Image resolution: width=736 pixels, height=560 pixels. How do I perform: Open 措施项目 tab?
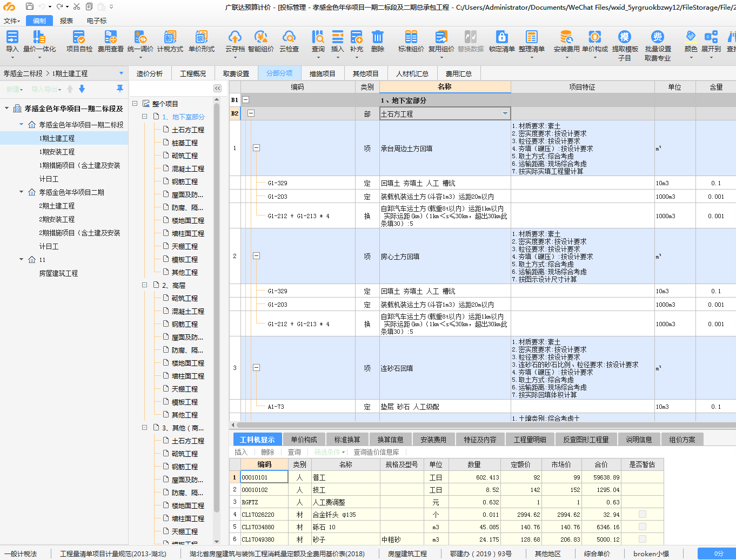322,73
